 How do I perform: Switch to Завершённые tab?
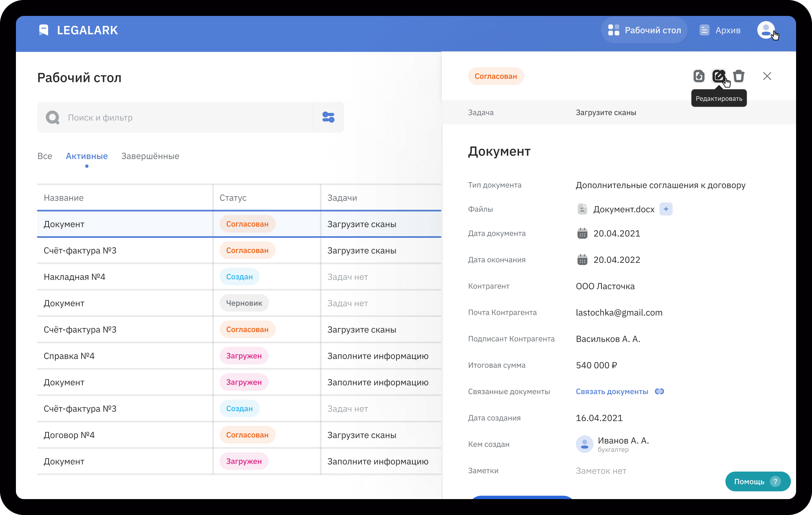[150, 156]
